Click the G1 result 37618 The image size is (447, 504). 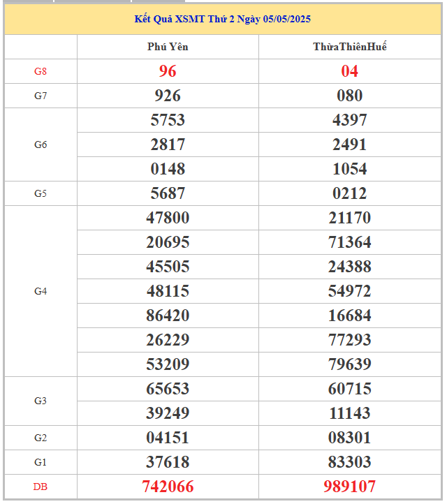point(168,462)
